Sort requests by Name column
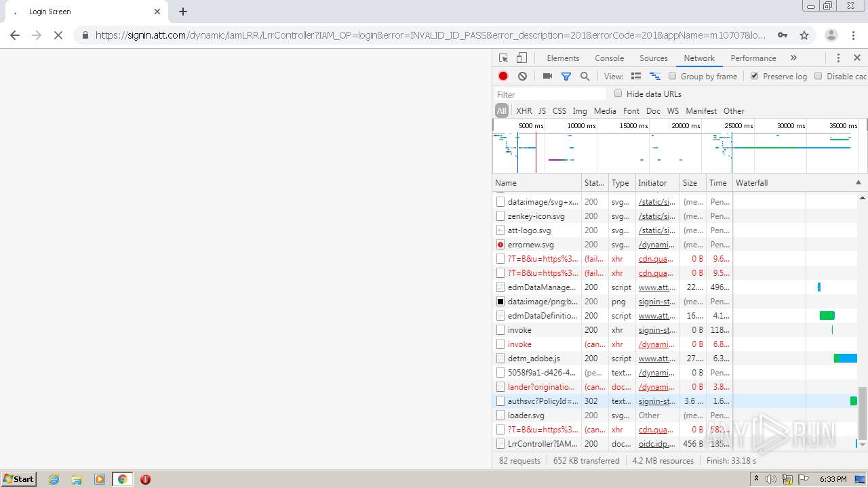This screenshot has width=868, height=488. click(537, 183)
